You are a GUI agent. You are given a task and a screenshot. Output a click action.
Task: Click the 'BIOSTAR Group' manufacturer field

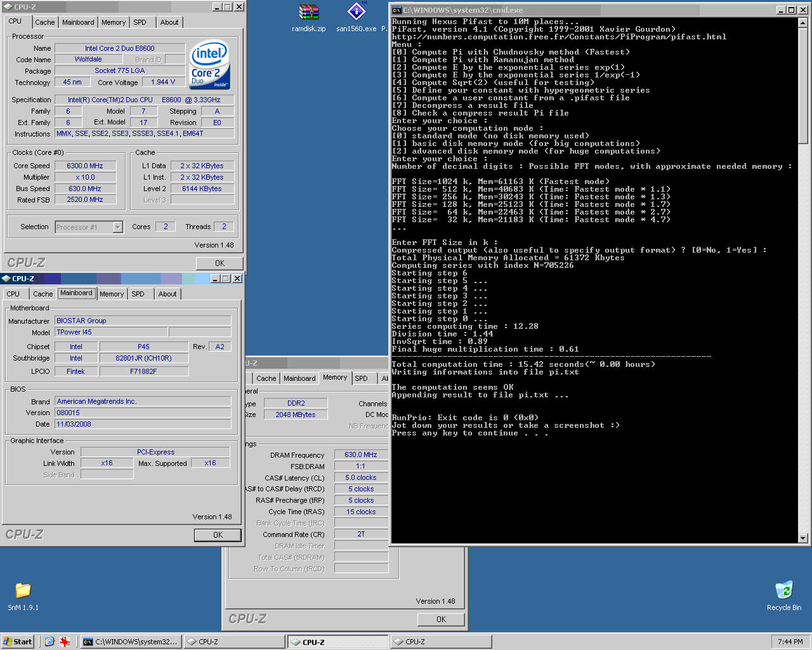[x=143, y=321]
